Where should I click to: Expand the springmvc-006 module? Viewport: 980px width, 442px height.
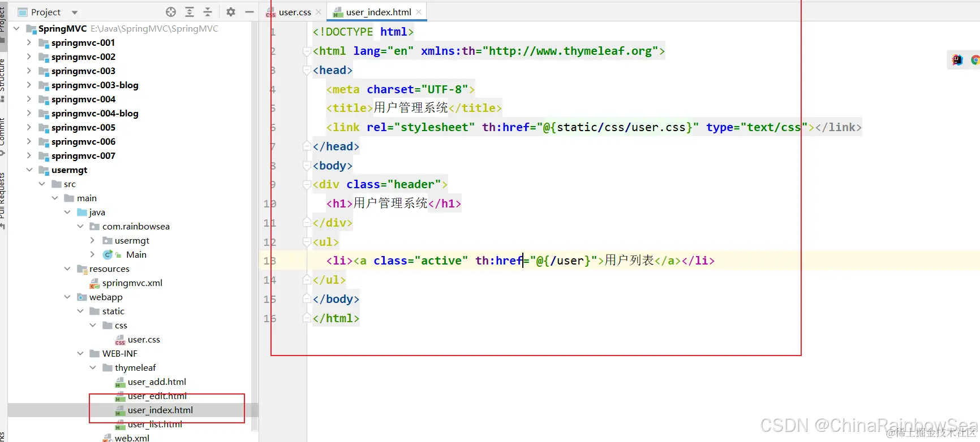point(29,141)
